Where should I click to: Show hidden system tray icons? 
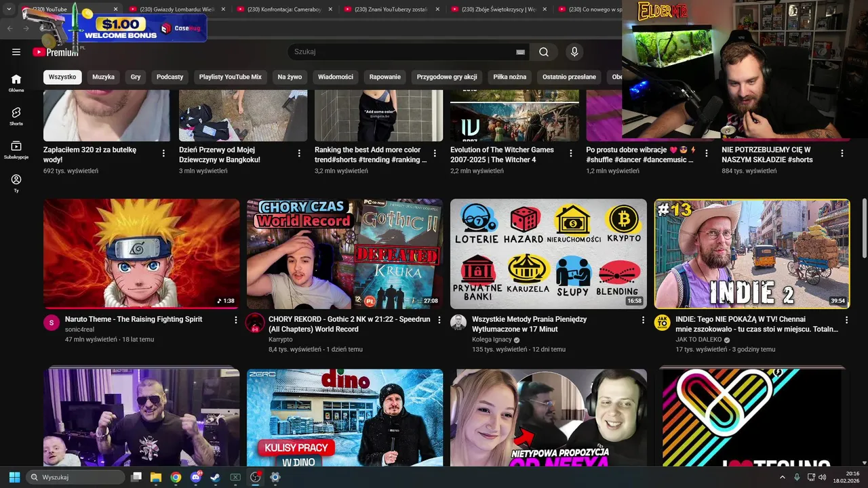(782, 477)
